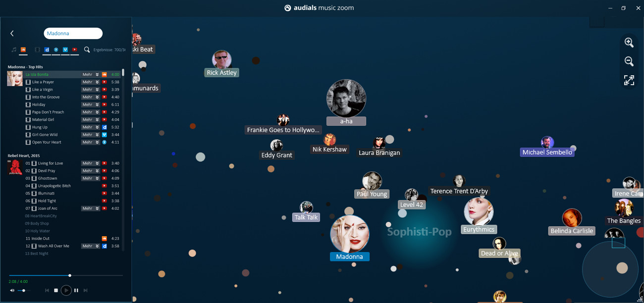Expand Mehr options for Into the Groove
This screenshot has width=644, height=303.
[91, 97]
